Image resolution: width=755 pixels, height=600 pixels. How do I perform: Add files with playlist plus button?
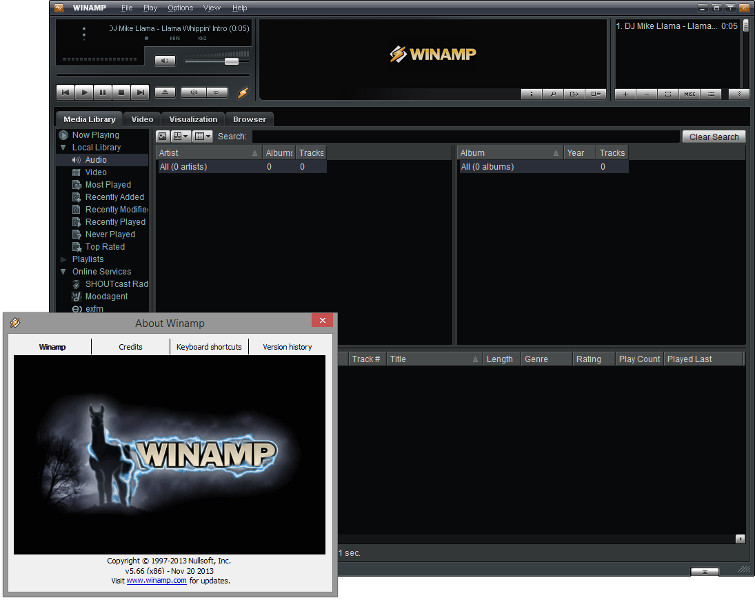coord(625,94)
